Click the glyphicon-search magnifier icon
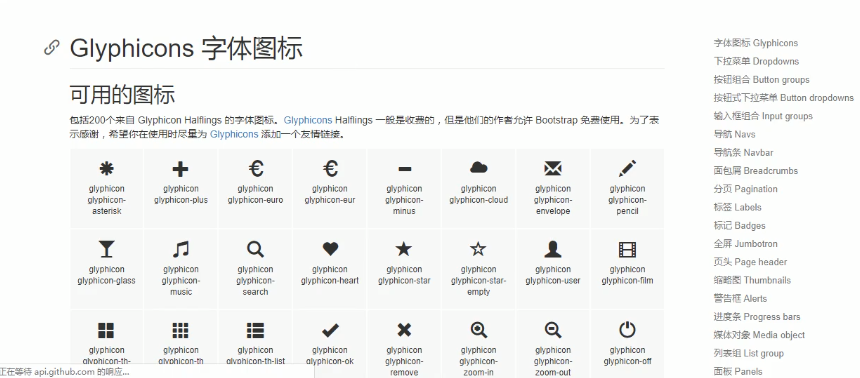 coord(255,250)
